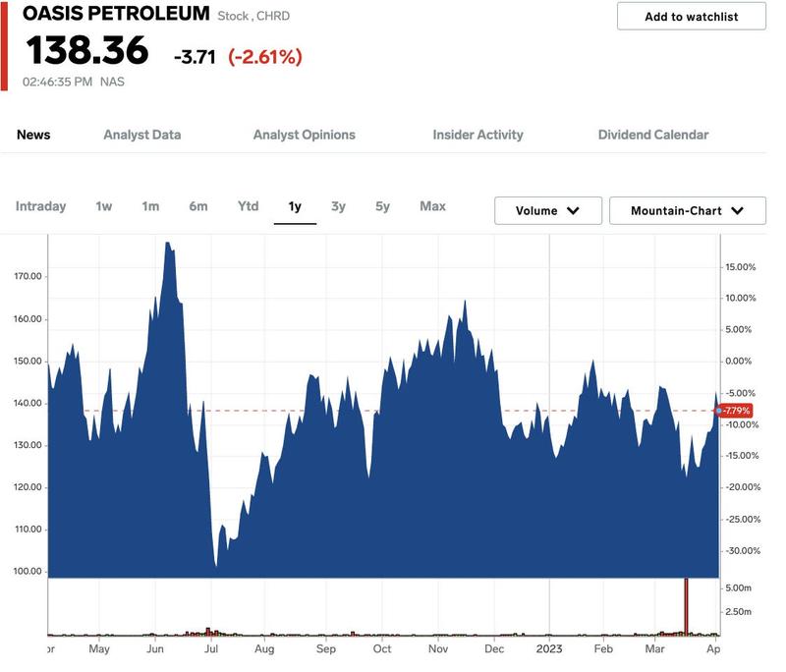Go to the Insider Activity tab
This screenshot has height=672, width=786.
coord(477,135)
